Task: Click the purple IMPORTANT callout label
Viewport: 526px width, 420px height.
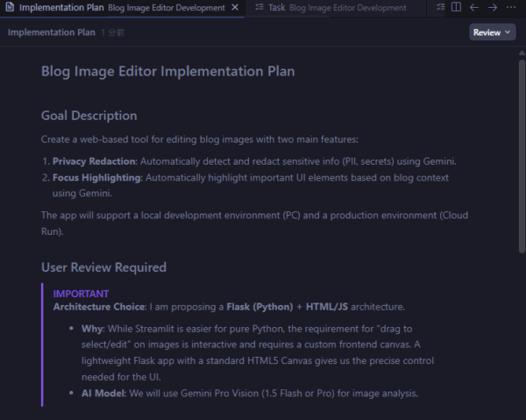Action: [x=81, y=293]
